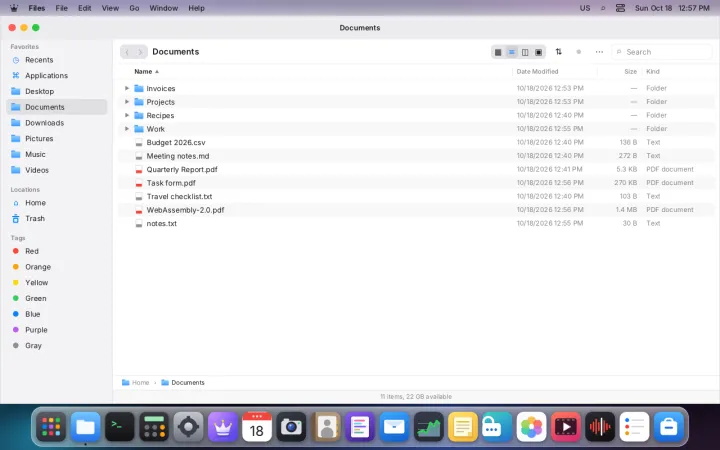Expand the Work folder
Image resolution: width=720 pixels, height=450 pixels.
[127, 129]
